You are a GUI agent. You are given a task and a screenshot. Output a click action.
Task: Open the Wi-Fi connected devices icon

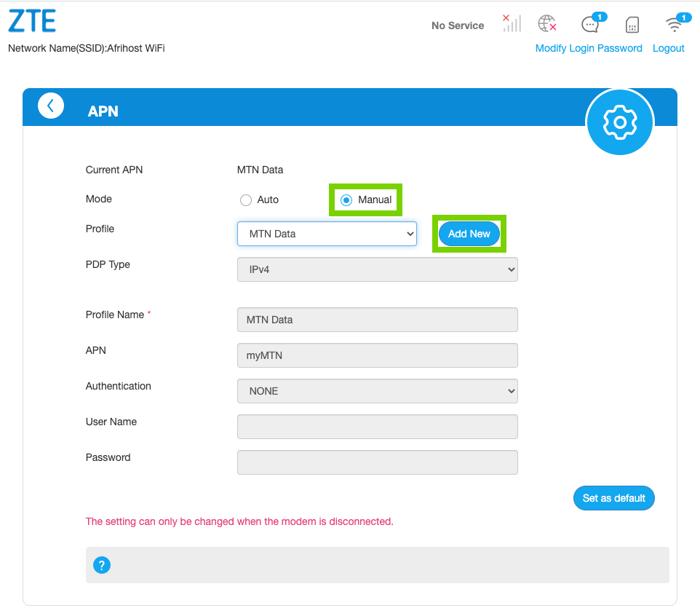[675, 24]
